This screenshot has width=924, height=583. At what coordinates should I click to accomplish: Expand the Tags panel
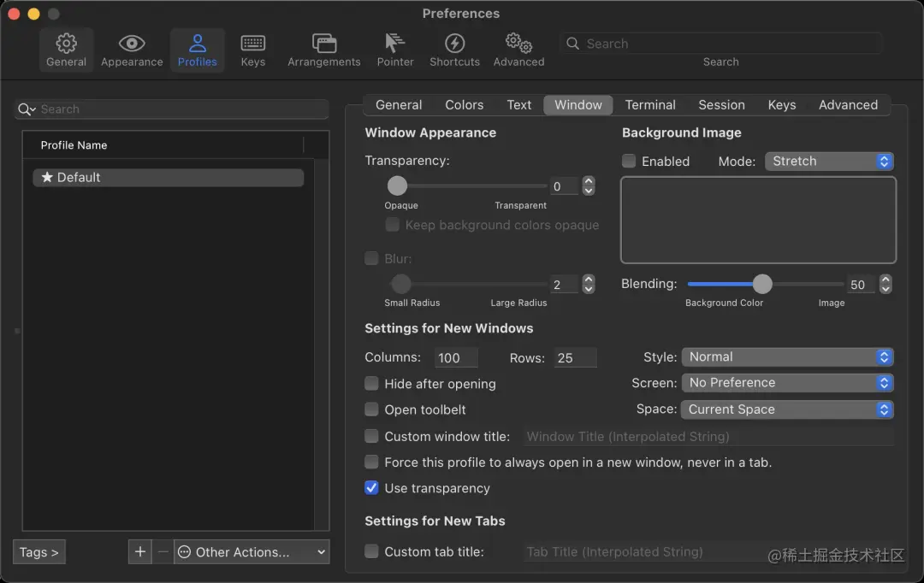coord(38,551)
